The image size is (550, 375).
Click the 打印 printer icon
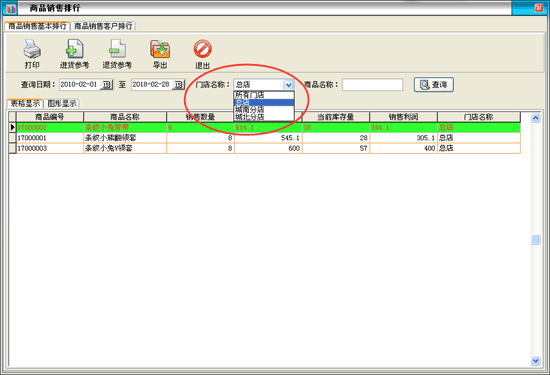32,49
